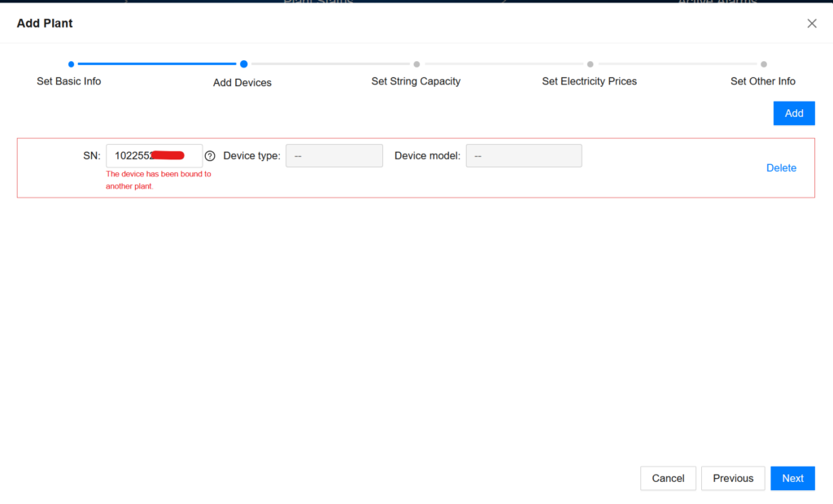Click the Device type field
The height and width of the screenshot is (504, 833).
pyautogui.click(x=334, y=156)
